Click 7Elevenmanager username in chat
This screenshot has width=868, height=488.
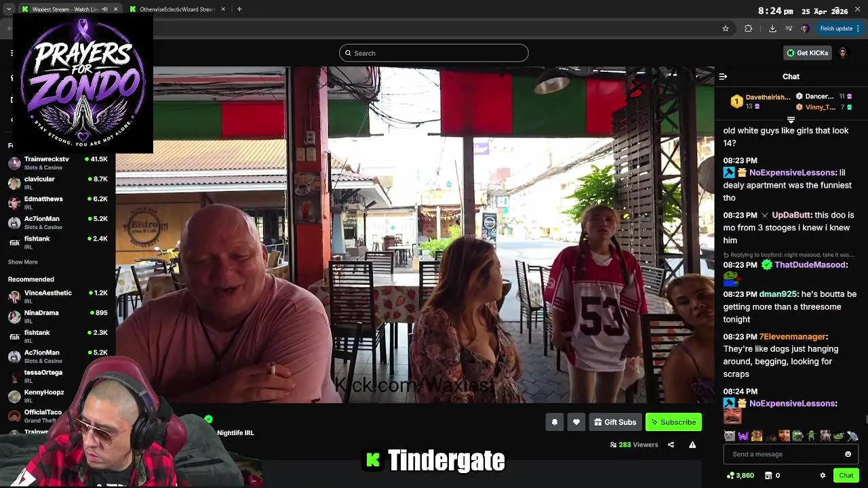[x=792, y=337]
